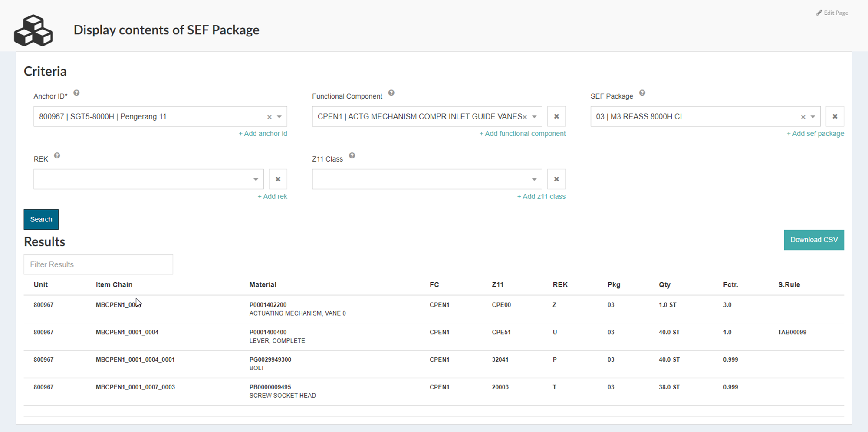Viewport: 868px width, 432px height.
Task: Click the Search button
Action: [41, 219]
